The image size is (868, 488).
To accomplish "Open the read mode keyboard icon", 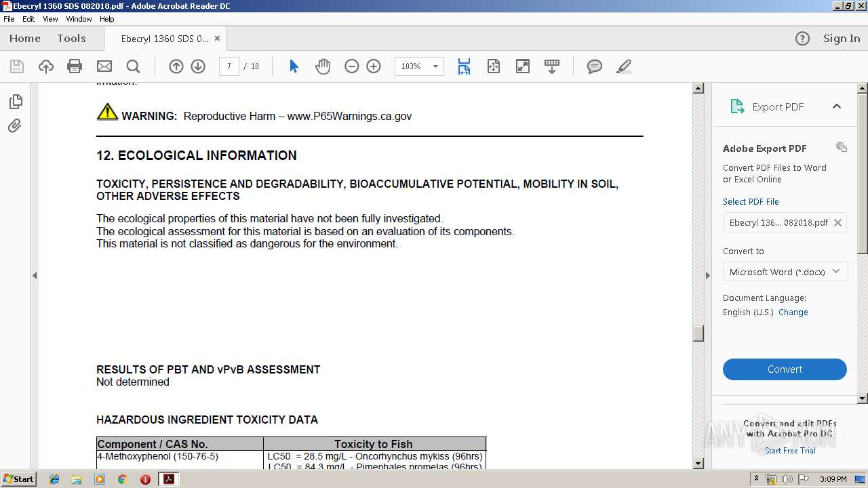I will (x=552, y=66).
